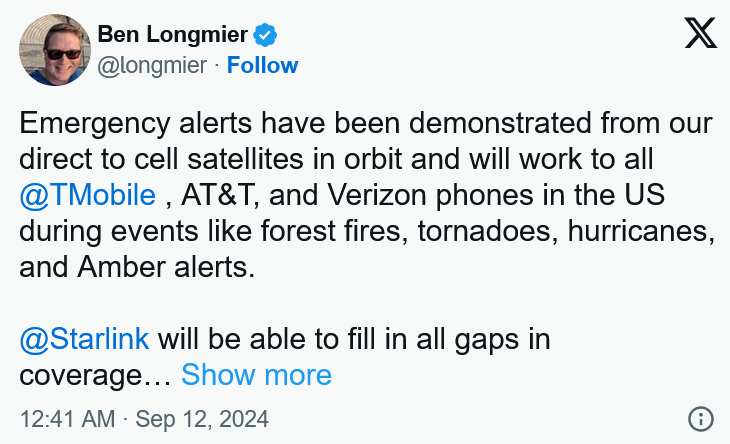Open the tweet info circle icon
Viewport: 730px width, 444px height.
[701, 418]
